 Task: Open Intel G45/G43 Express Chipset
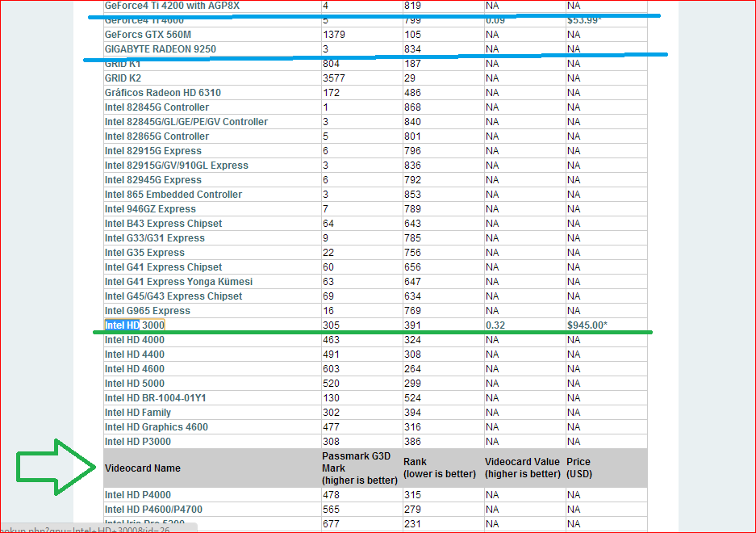coord(173,296)
